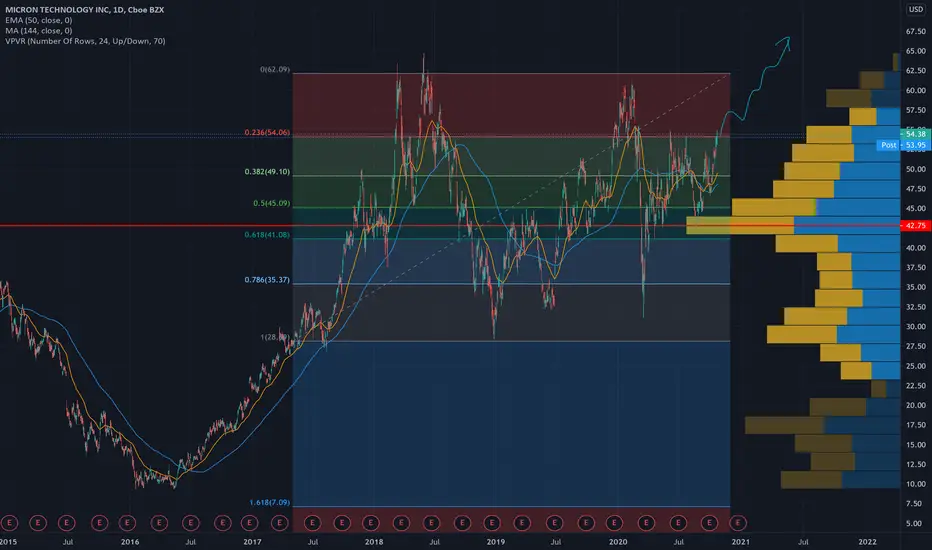Click the MICRON TECHNOLOGY INC symbol title
Viewport: 932px width, 550px height.
(x=84, y=10)
